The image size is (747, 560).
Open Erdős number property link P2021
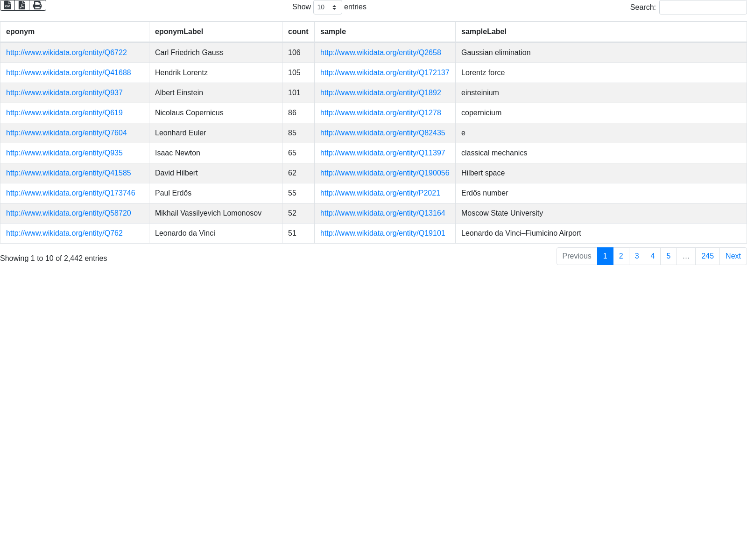pos(380,193)
